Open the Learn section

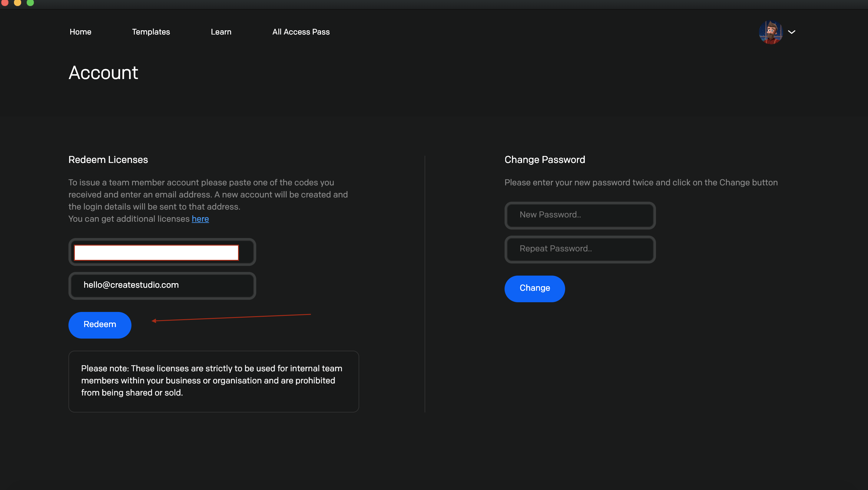221,32
